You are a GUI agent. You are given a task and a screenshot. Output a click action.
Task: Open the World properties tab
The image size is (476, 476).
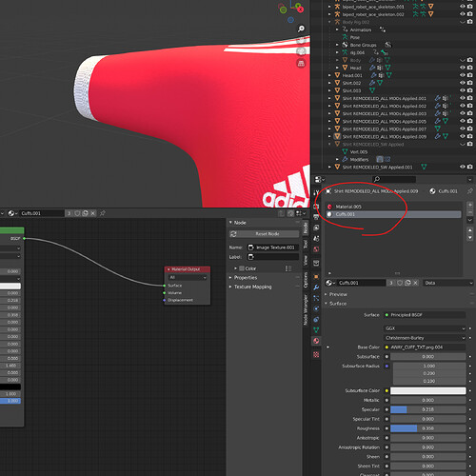[316, 249]
